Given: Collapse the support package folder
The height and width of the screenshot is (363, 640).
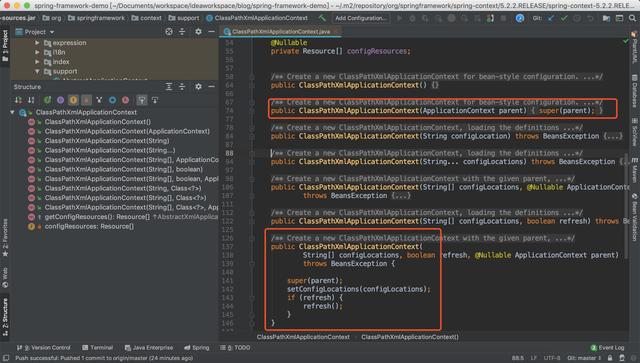Looking at the screenshot, I should (x=37, y=71).
